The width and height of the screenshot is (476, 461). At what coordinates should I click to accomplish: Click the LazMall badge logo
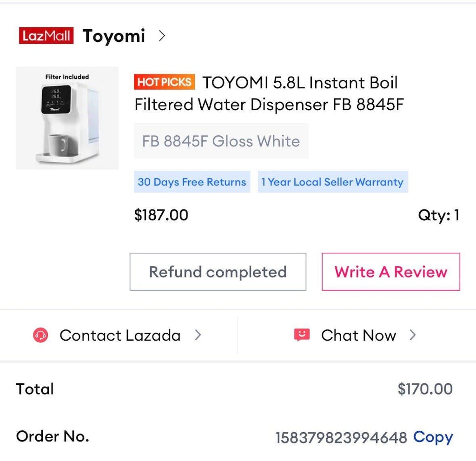tap(46, 36)
